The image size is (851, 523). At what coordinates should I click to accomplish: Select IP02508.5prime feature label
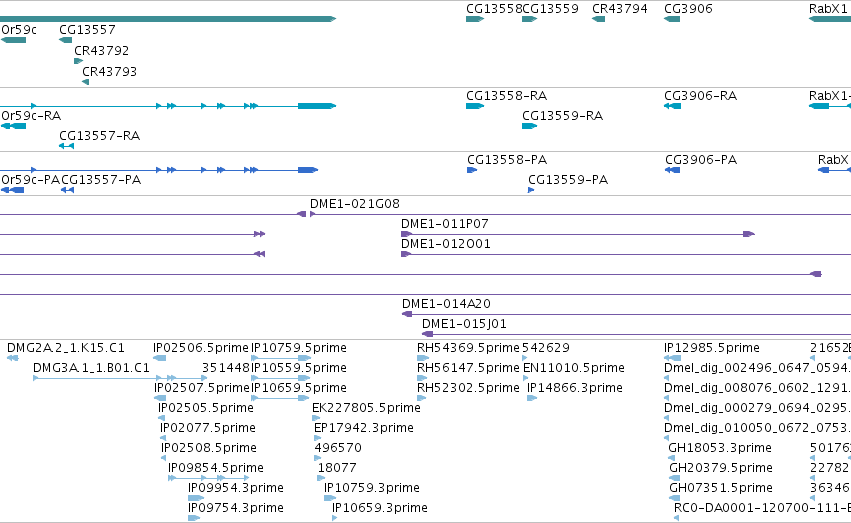[209, 448]
